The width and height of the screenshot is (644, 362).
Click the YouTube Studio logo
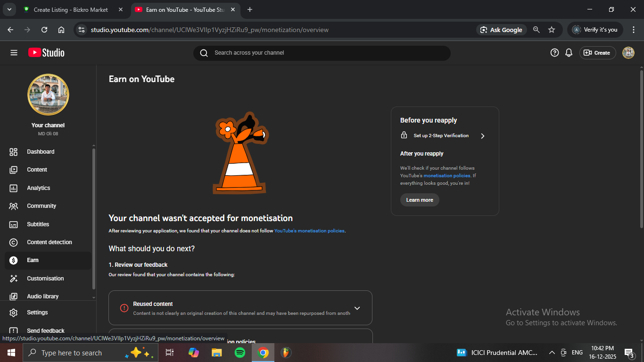(46, 53)
